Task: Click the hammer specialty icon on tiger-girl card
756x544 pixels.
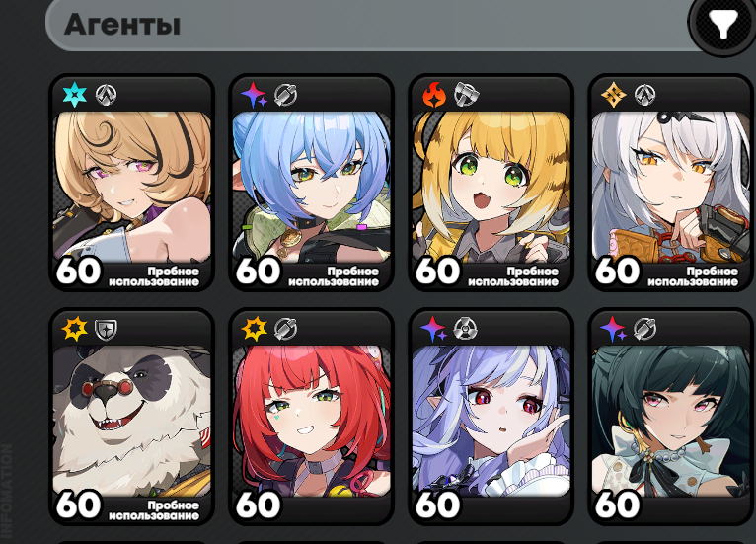Action: [466, 95]
